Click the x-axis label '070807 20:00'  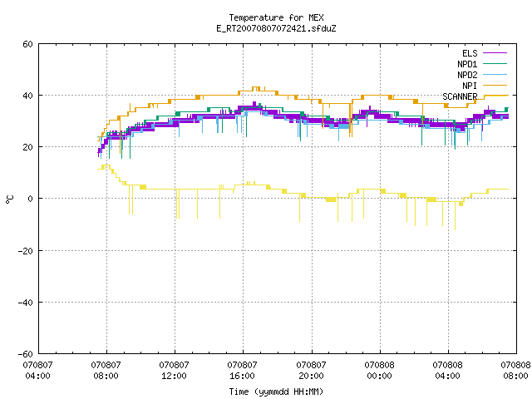click(311, 371)
